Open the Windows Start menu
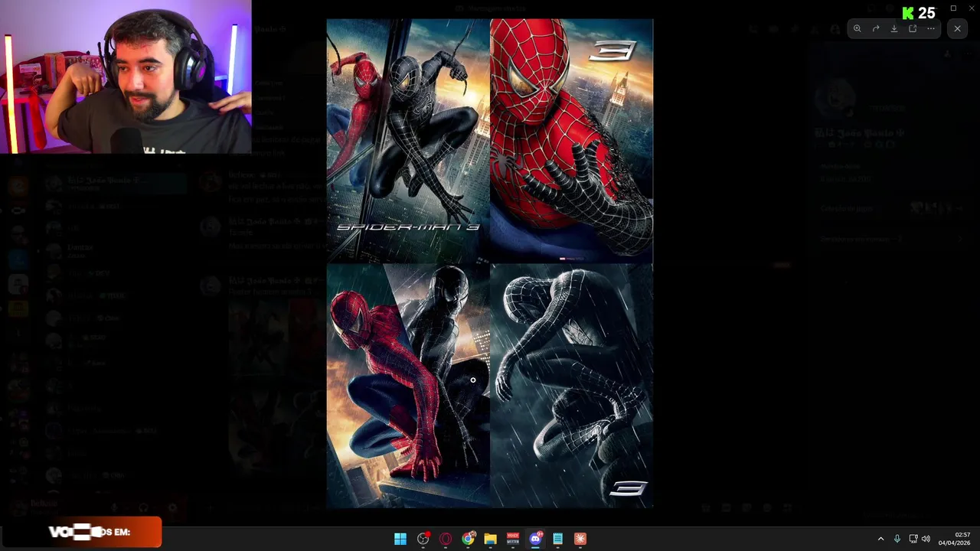Viewport: 980px width, 551px height. click(400, 539)
